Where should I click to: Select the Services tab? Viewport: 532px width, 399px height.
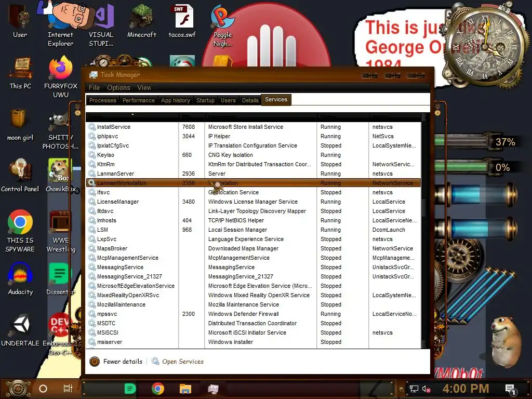click(276, 99)
